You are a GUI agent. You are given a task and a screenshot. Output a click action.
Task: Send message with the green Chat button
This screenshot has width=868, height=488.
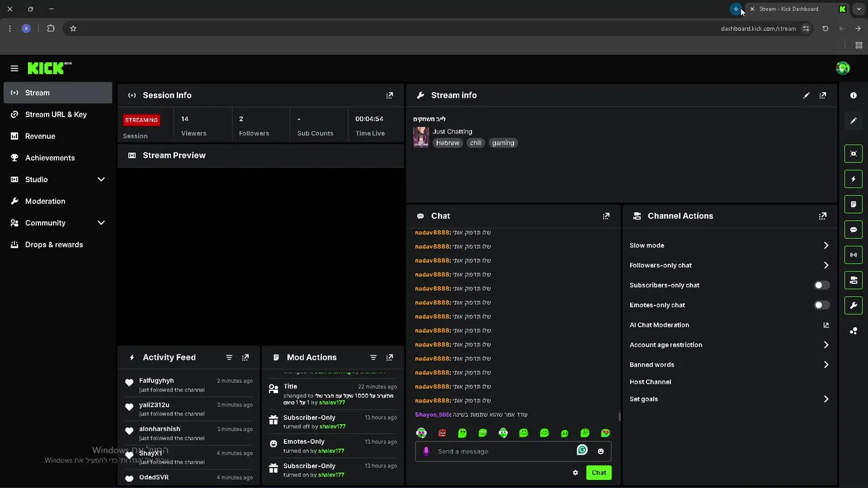pos(599,472)
